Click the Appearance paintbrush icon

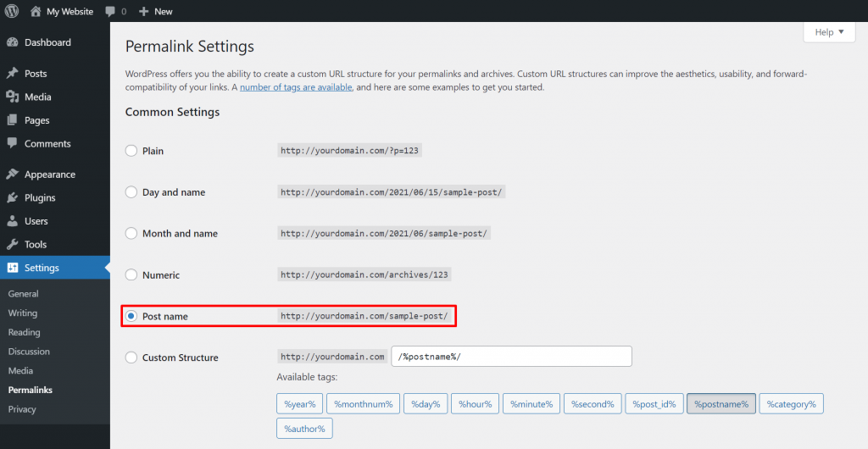(12, 175)
